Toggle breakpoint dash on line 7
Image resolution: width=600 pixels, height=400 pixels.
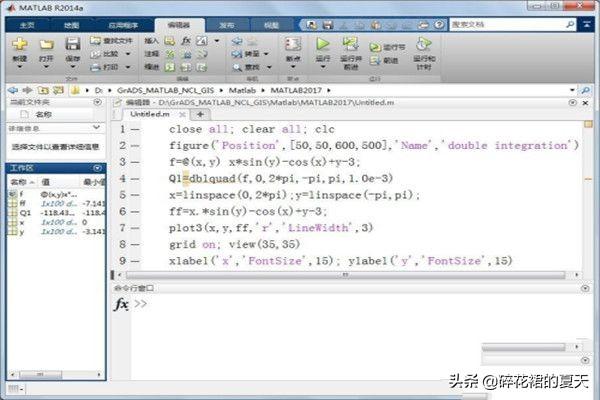135,228
